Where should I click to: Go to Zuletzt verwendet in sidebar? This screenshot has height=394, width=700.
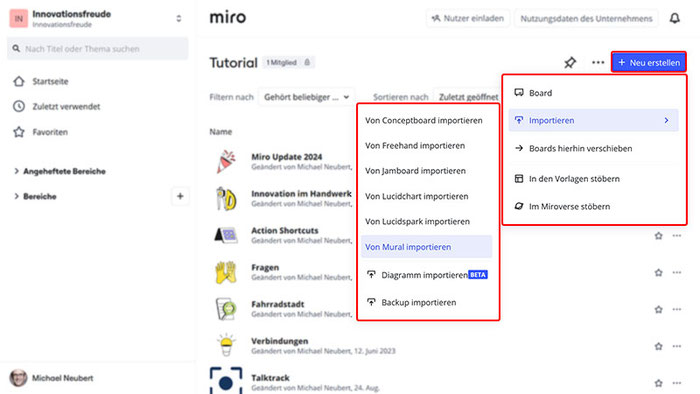point(66,106)
